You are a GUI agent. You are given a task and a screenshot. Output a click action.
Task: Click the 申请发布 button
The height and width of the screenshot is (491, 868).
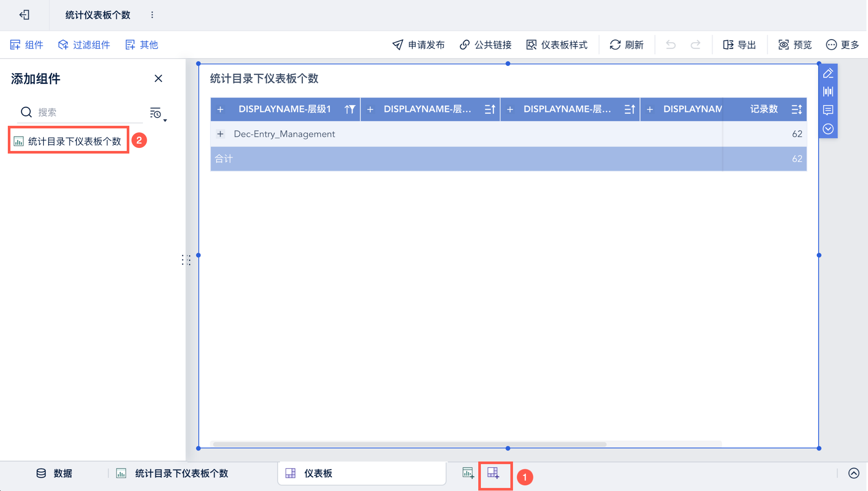click(x=418, y=45)
